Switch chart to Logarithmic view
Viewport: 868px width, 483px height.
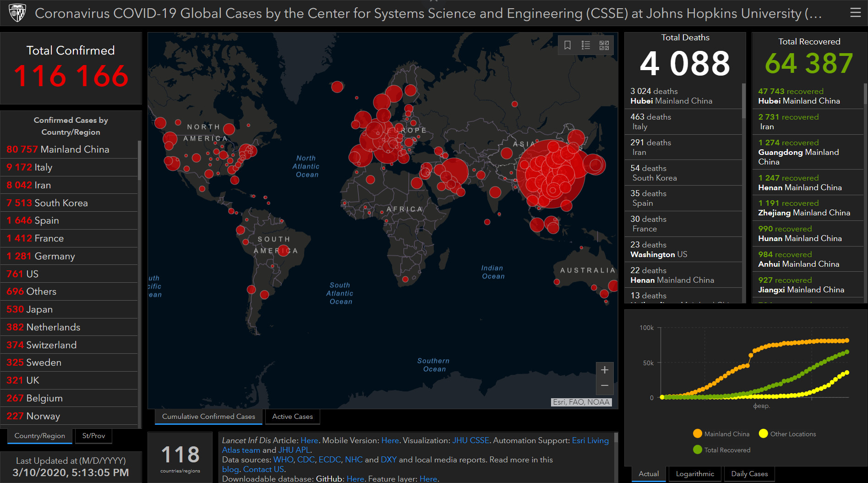(694, 474)
